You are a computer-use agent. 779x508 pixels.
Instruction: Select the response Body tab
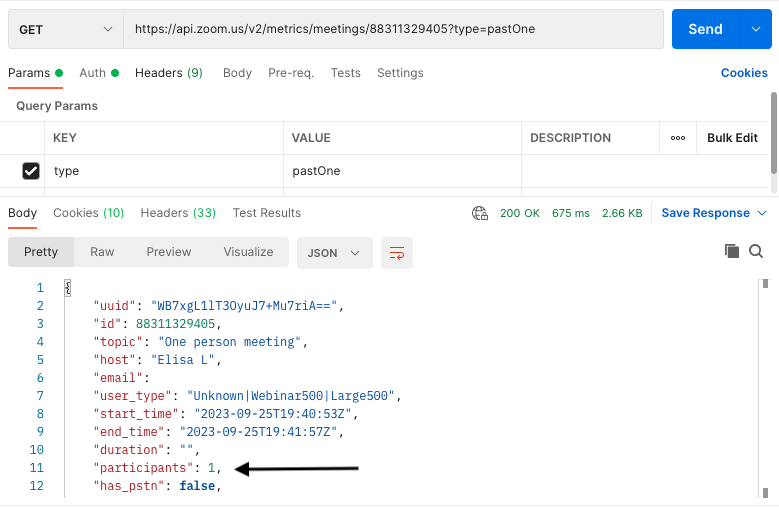[x=22, y=213]
